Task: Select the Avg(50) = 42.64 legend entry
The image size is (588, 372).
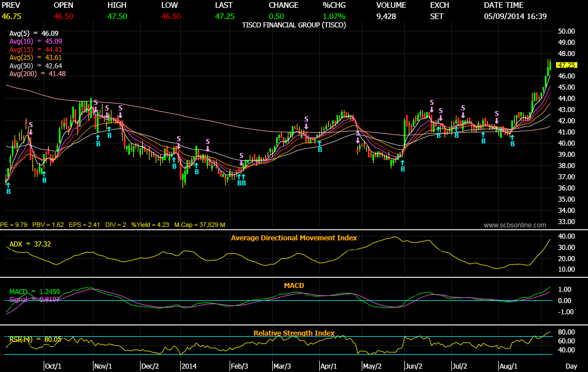Action: [36, 66]
